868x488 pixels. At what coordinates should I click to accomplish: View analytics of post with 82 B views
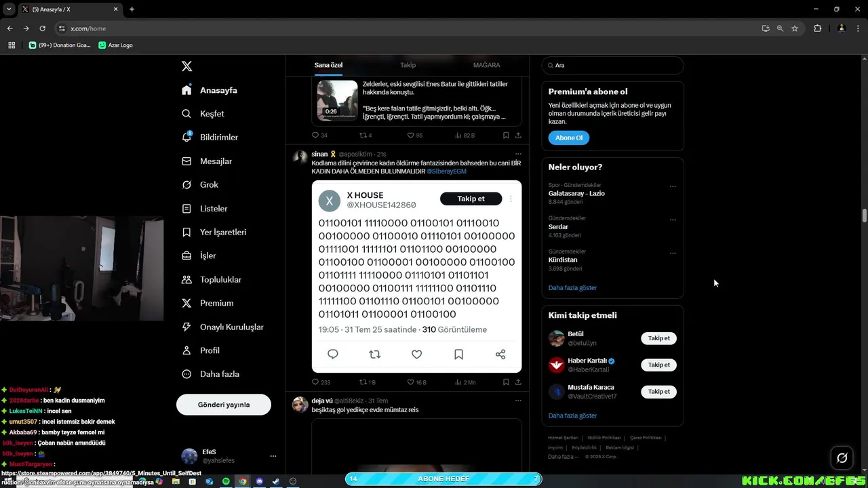coord(465,136)
